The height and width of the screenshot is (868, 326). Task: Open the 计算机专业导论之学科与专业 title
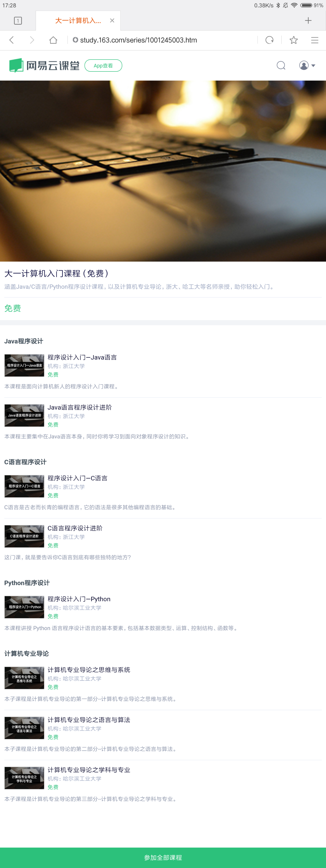coord(89,770)
